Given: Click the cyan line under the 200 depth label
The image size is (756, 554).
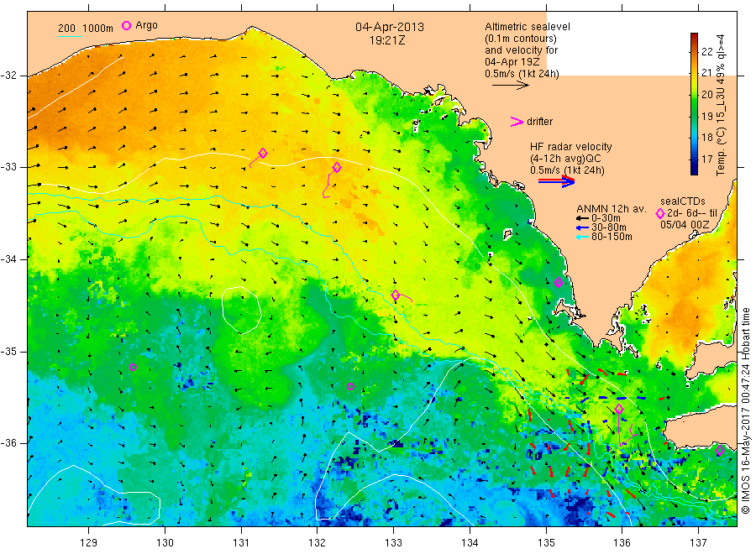Looking at the screenshot, I should [x=70, y=36].
